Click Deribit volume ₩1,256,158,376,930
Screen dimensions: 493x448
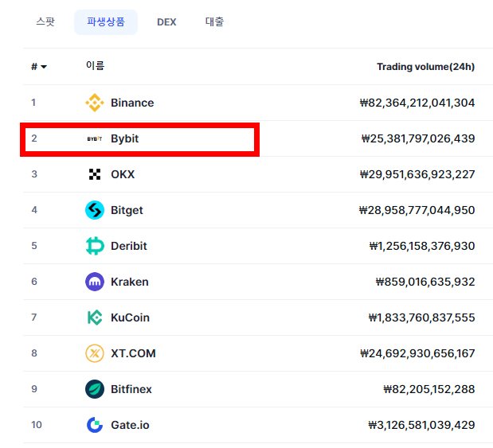pyautogui.click(x=422, y=246)
